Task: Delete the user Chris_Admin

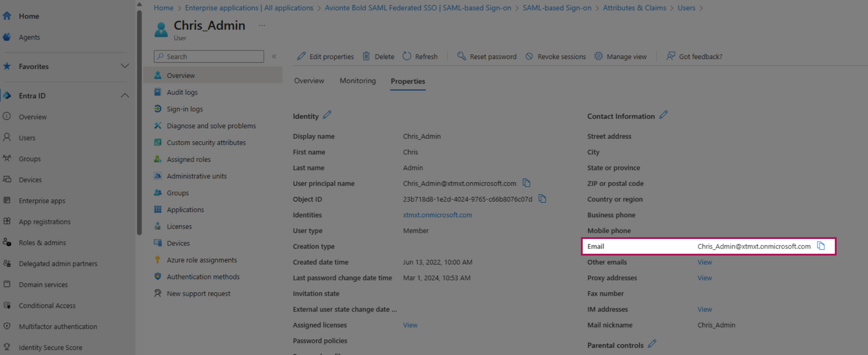Action: pyautogui.click(x=379, y=56)
